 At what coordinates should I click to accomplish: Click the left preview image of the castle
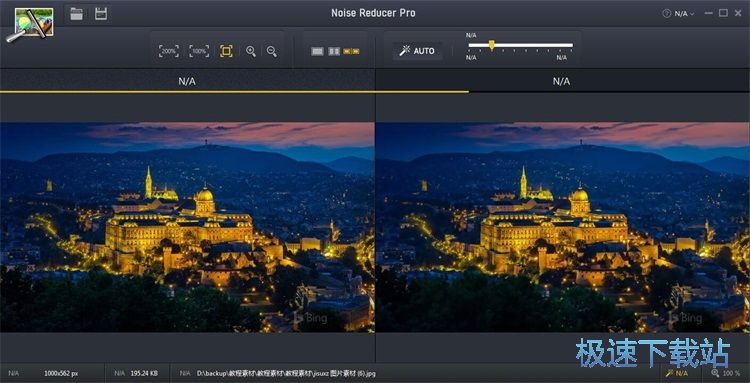(x=187, y=227)
